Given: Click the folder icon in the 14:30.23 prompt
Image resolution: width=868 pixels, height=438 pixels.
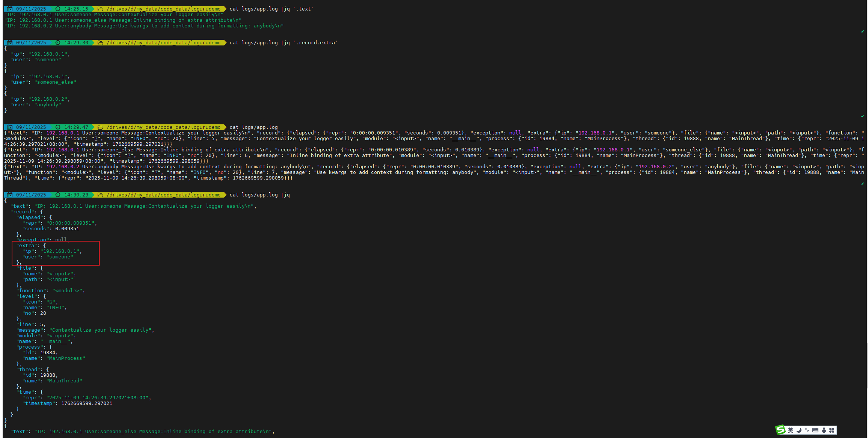Looking at the screenshot, I should coord(100,195).
